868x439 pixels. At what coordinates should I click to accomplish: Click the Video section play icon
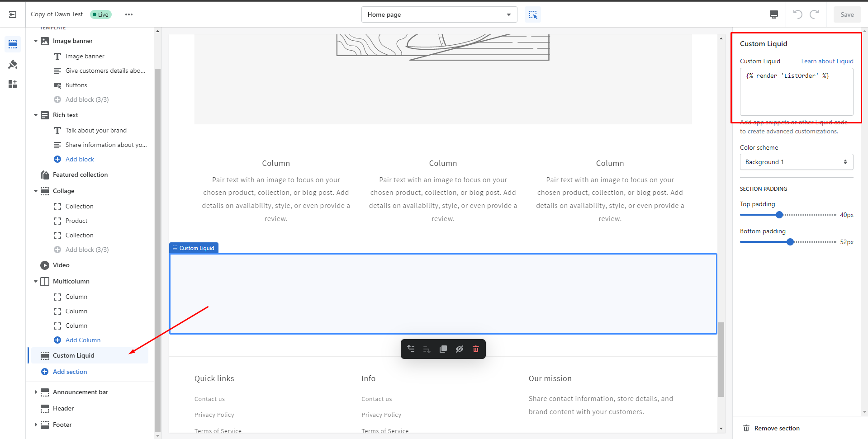coord(45,265)
